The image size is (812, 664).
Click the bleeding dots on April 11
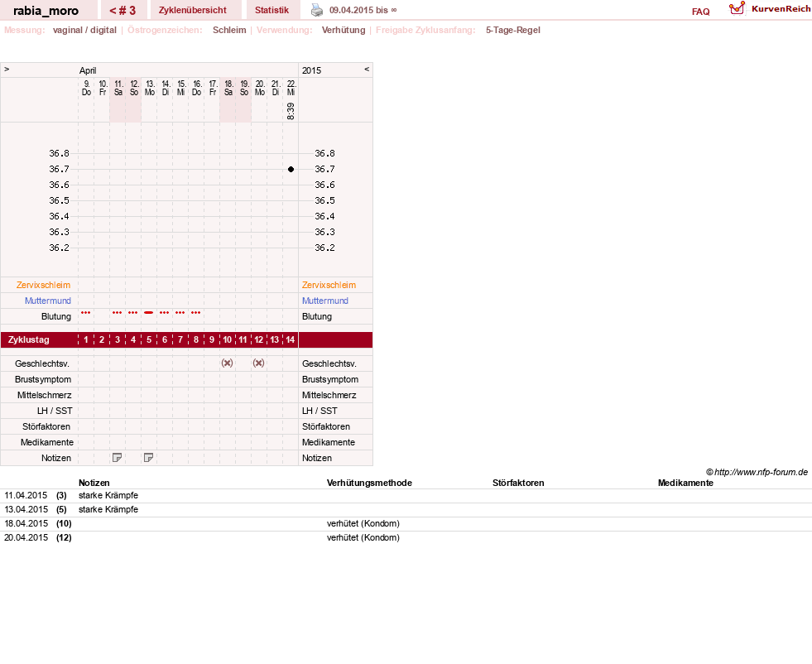pos(118,313)
